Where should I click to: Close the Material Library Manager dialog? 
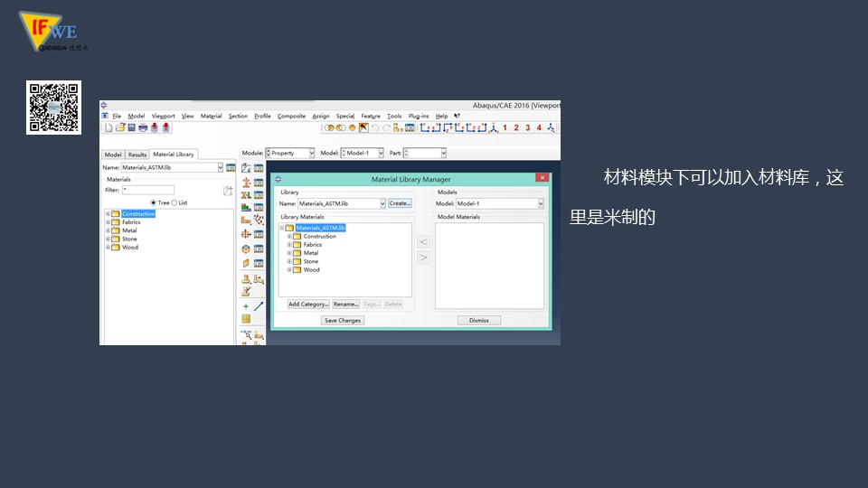coord(542,178)
